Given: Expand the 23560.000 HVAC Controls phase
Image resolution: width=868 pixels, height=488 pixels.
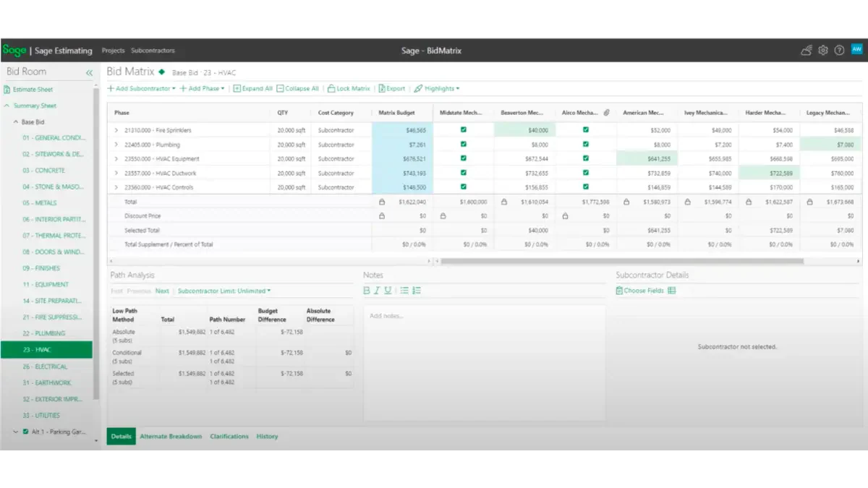Looking at the screenshot, I should [116, 187].
